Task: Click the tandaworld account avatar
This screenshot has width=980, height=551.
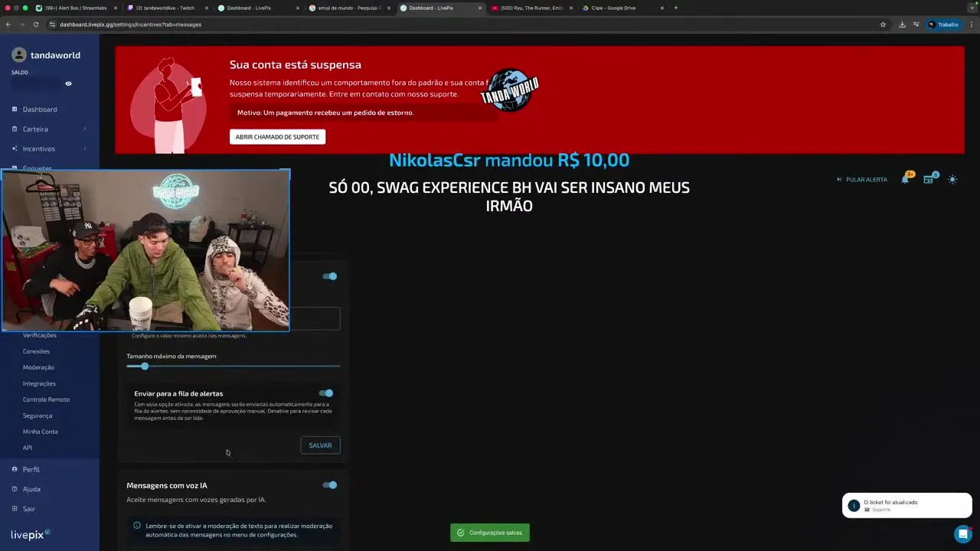Action: pos(19,55)
